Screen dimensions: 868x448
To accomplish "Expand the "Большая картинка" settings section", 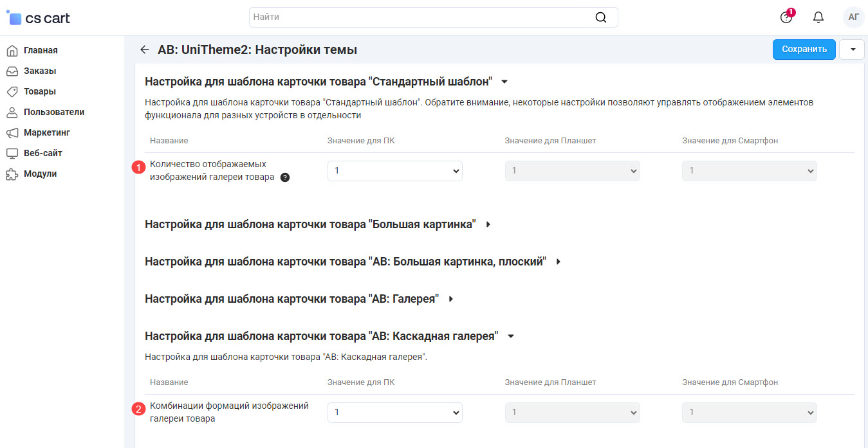I will click(488, 224).
